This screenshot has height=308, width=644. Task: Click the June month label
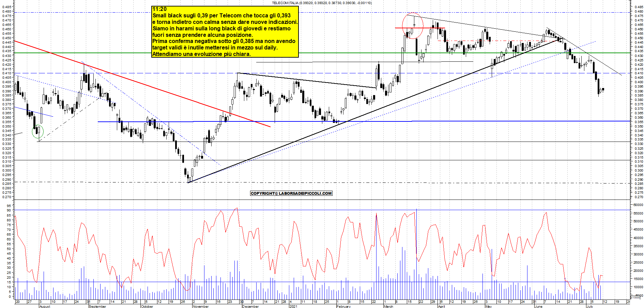point(538,306)
